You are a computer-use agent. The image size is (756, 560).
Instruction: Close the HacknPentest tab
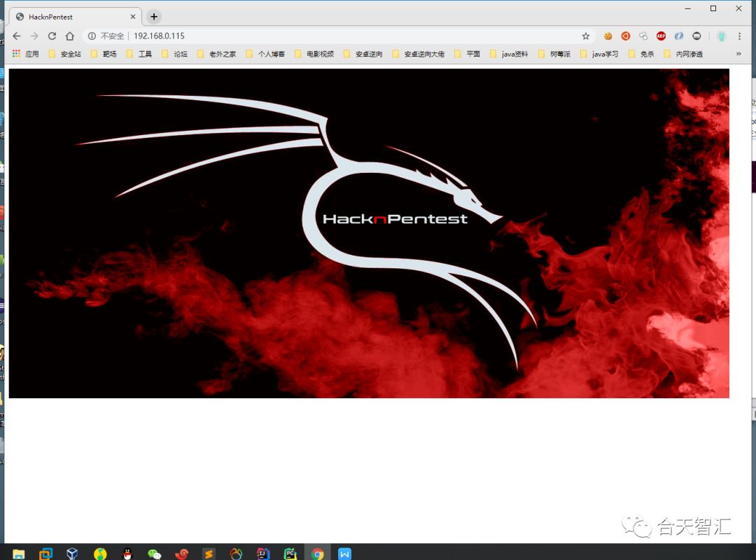point(133,17)
